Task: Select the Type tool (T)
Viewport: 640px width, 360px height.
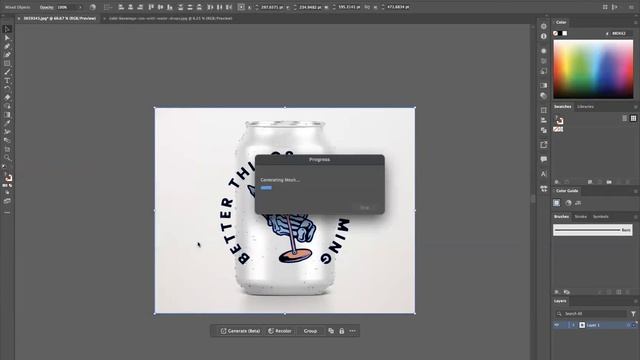Action: (7, 80)
